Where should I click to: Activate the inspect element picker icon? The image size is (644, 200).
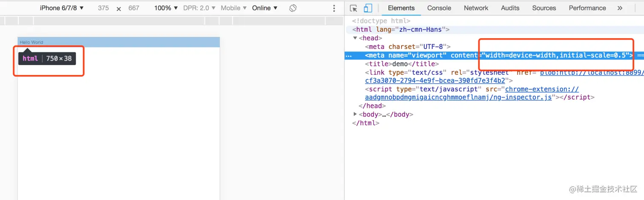(354, 8)
